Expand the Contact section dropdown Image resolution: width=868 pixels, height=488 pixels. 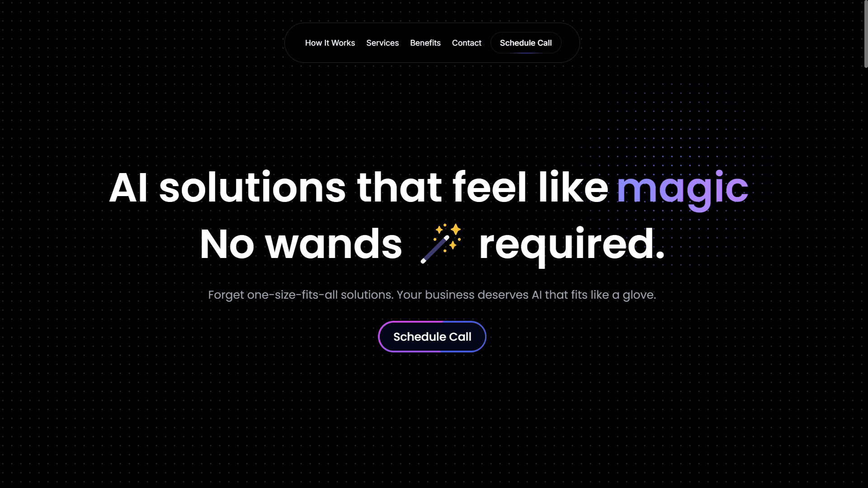pos(467,42)
